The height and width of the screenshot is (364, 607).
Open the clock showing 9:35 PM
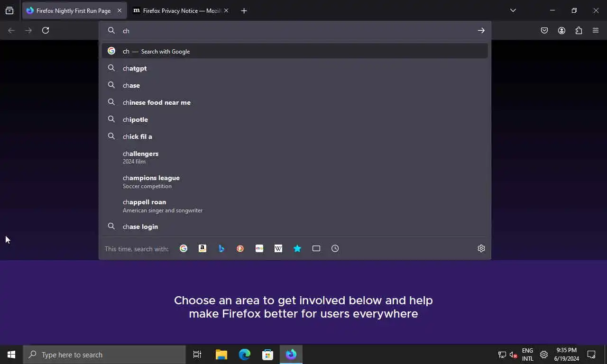tap(566, 355)
